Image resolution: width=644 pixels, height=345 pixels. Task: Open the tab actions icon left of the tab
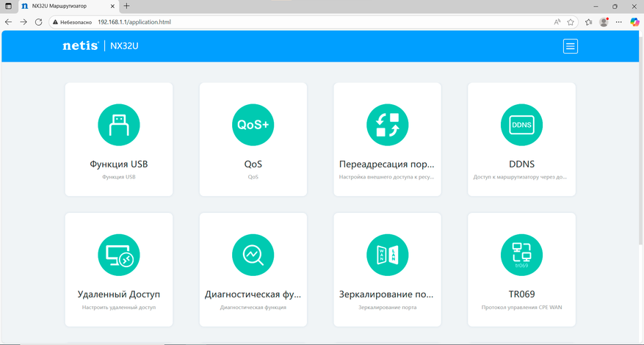pos(8,6)
